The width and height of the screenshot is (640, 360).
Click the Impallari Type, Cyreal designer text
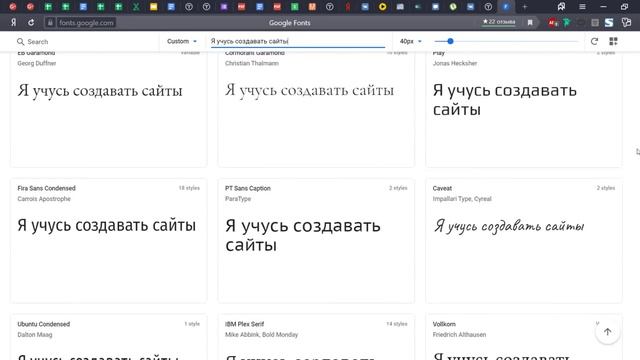click(462, 199)
